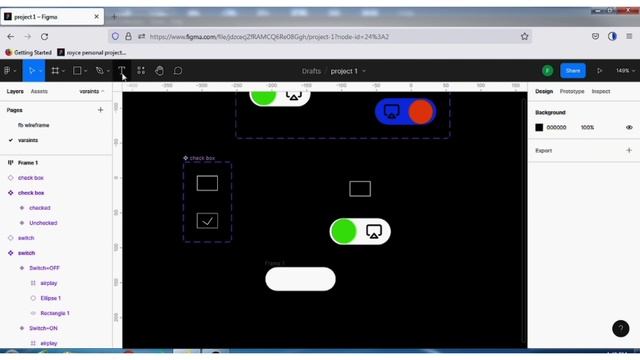Click the unchecked checkbox variant on canvas
The width and height of the screenshot is (640, 360).
207,183
